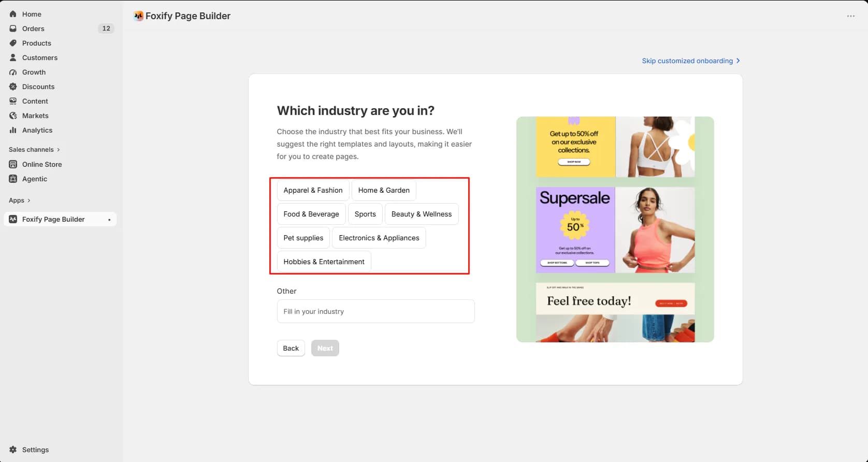Select Hobbies & Entertainment industry
The width and height of the screenshot is (868, 462).
324,262
